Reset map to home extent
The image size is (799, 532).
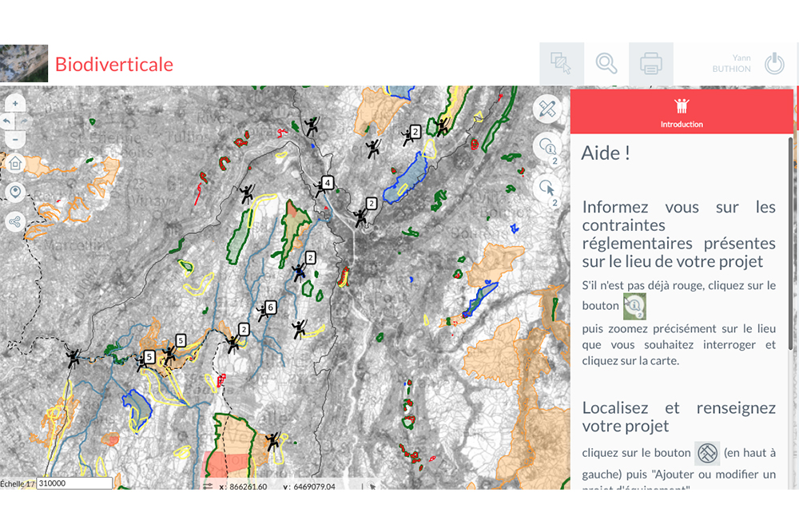coord(15,164)
